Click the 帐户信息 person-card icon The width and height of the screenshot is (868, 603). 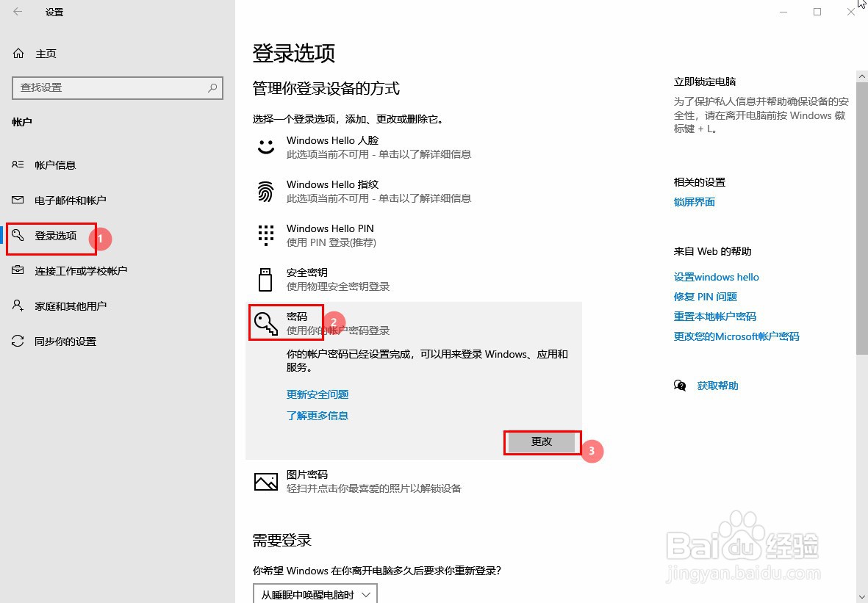[18, 165]
